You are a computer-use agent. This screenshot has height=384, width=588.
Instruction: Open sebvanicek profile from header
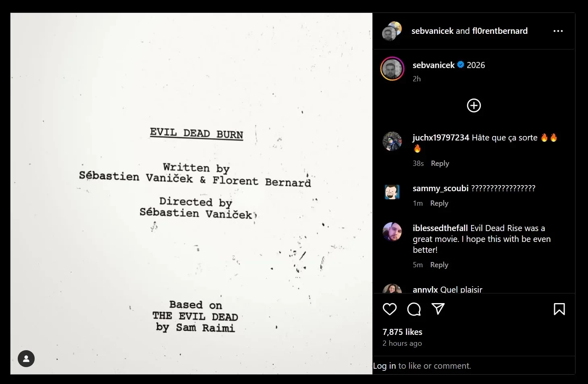[432, 31]
